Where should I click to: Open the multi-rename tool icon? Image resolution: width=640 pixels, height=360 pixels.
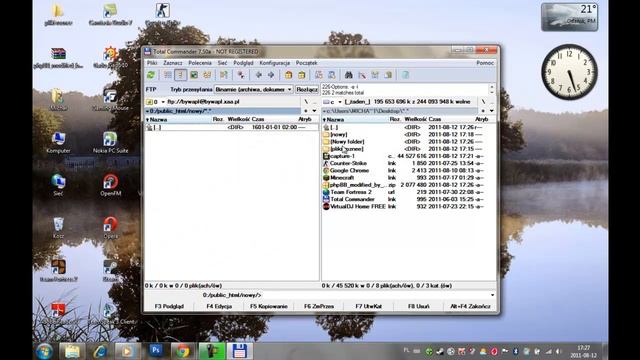click(x=362, y=75)
